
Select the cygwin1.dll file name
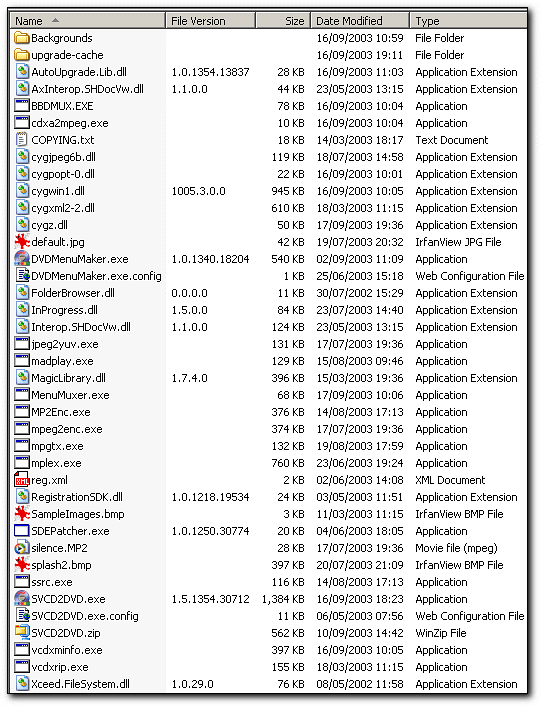pos(58,191)
